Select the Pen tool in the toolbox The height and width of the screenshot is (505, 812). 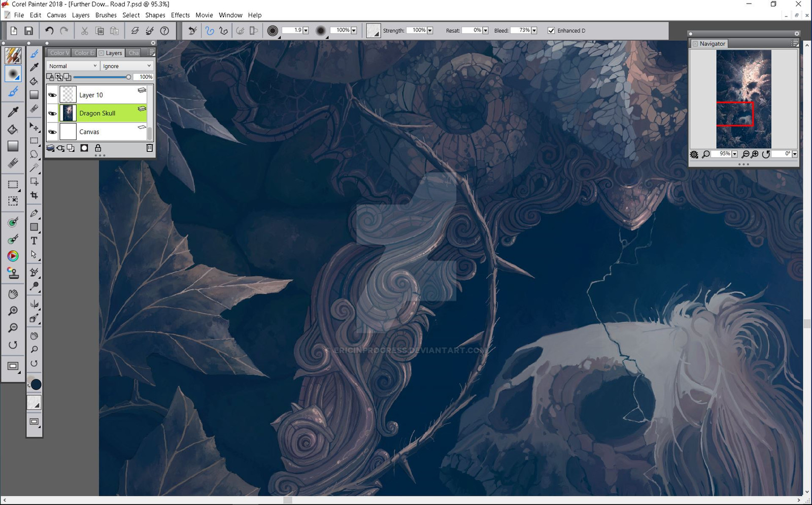pyautogui.click(x=34, y=213)
